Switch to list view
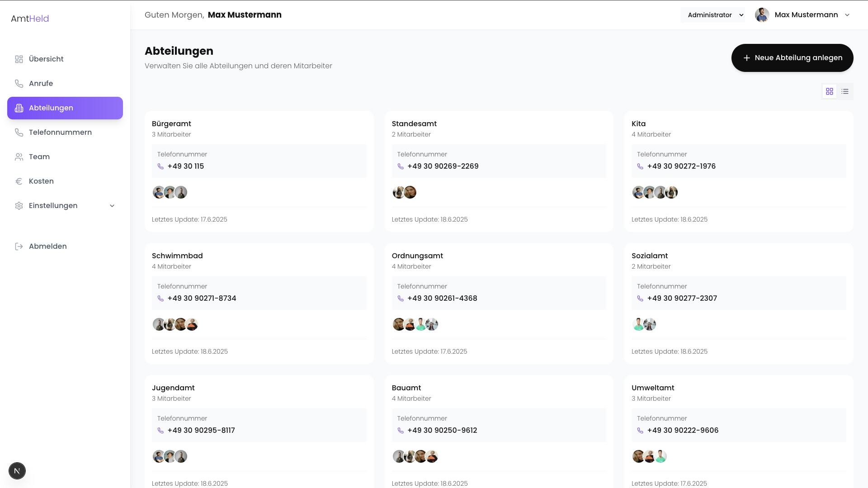Viewport: 868px width, 488px height. click(x=845, y=91)
